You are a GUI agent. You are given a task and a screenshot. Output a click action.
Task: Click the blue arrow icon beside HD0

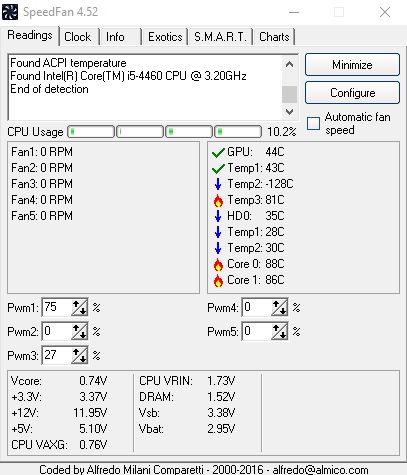pyautogui.click(x=218, y=216)
